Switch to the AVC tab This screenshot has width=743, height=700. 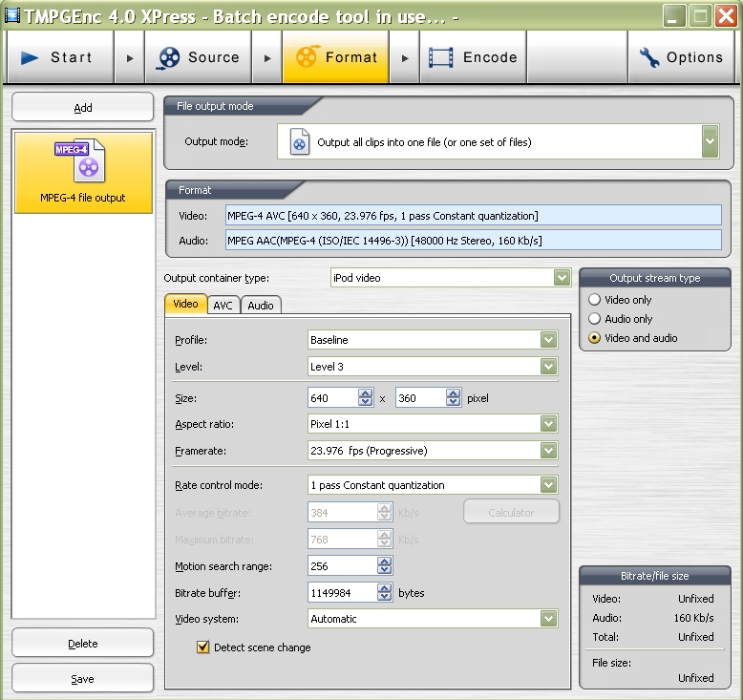(x=223, y=306)
